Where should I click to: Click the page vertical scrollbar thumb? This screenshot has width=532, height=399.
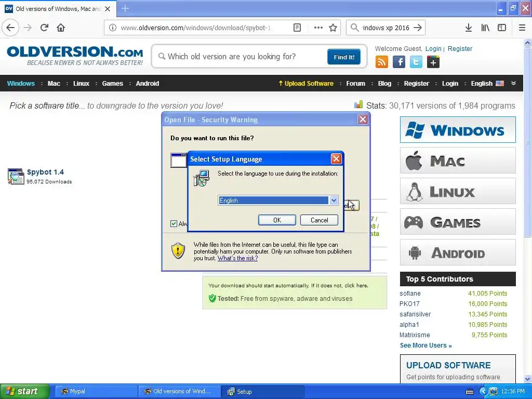click(527, 142)
